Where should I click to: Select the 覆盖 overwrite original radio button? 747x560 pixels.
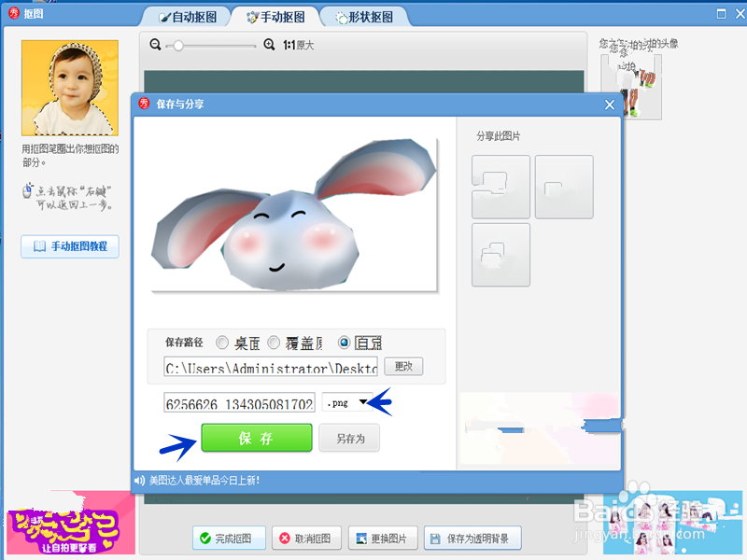(274, 342)
